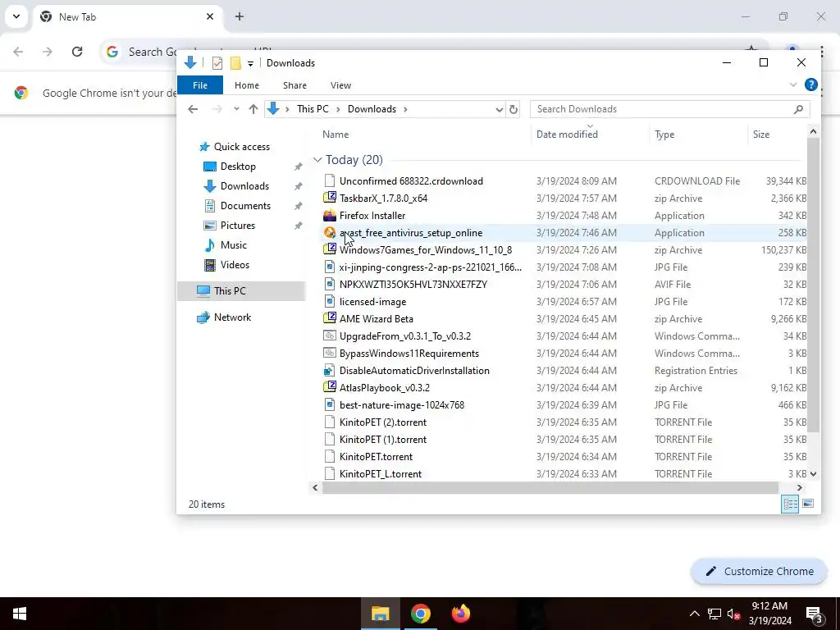Select best-nature-image-1024x768 file
The width and height of the screenshot is (840, 630).
tap(402, 405)
